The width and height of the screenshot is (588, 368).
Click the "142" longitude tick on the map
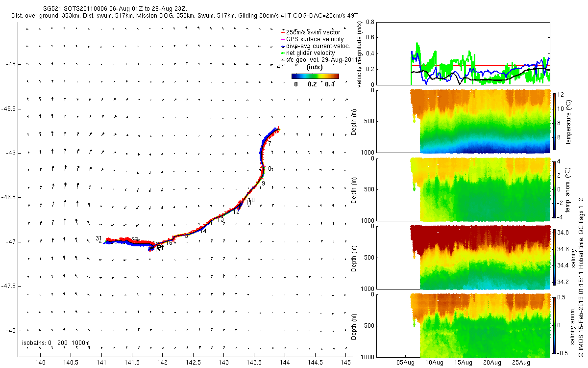[x=163, y=363]
